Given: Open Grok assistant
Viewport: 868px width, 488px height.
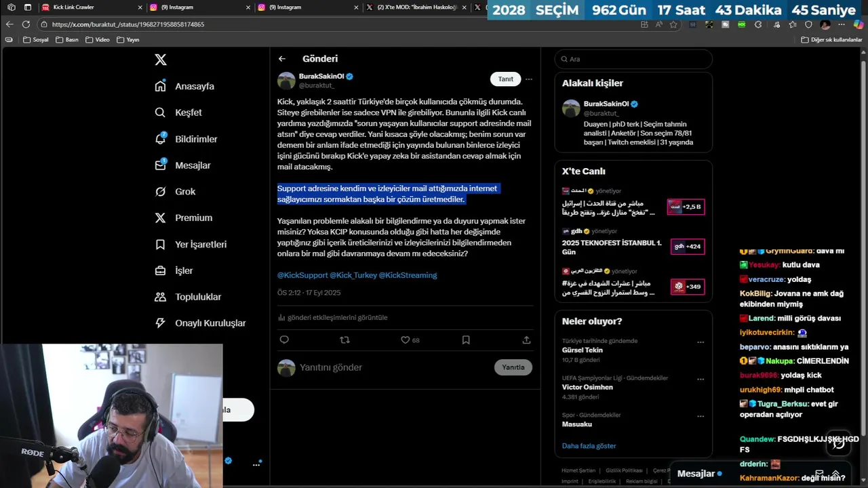Looking at the screenshot, I should tap(175, 192).
